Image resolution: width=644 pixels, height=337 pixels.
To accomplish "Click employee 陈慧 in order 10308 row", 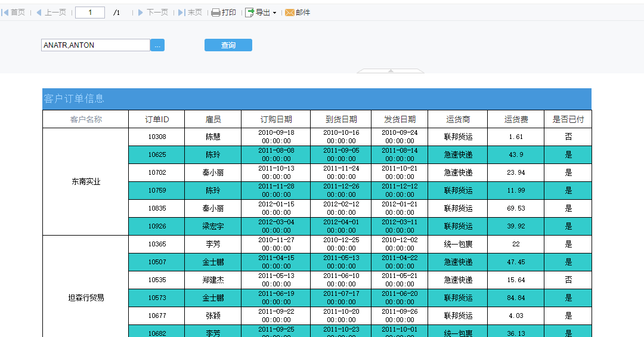I will pos(213,137).
